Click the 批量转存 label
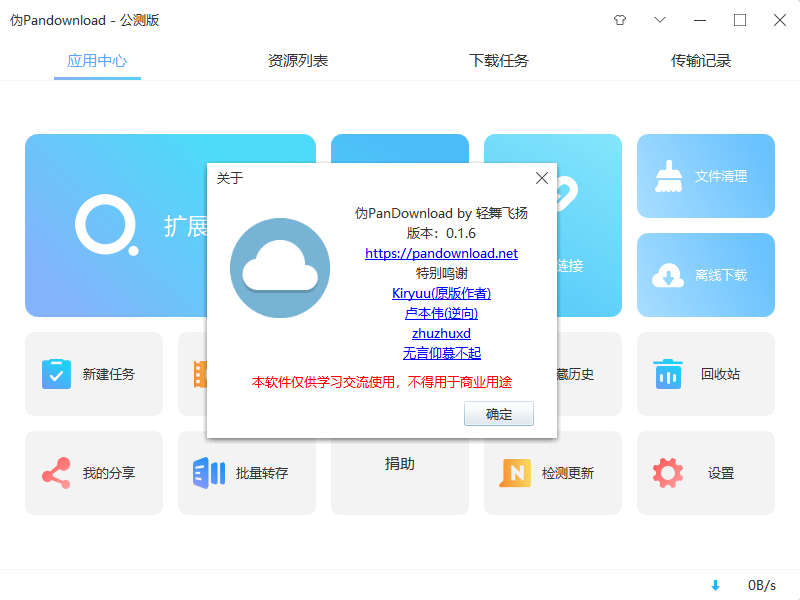 [262, 473]
